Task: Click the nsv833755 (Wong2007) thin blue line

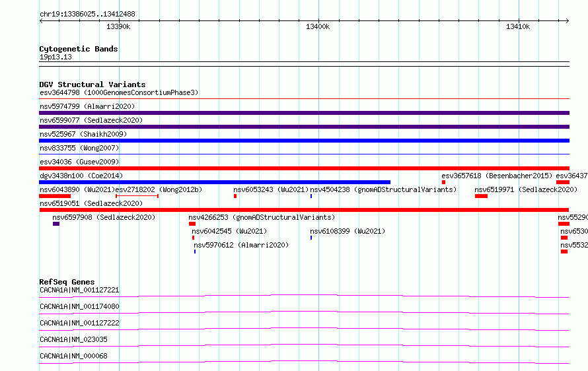Action: [x=304, y=154]
